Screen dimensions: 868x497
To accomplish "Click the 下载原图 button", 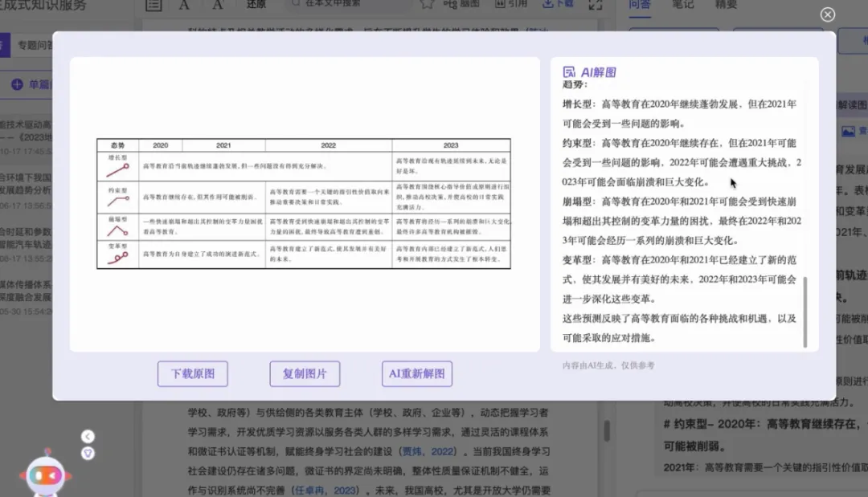I will pos(192,373).
